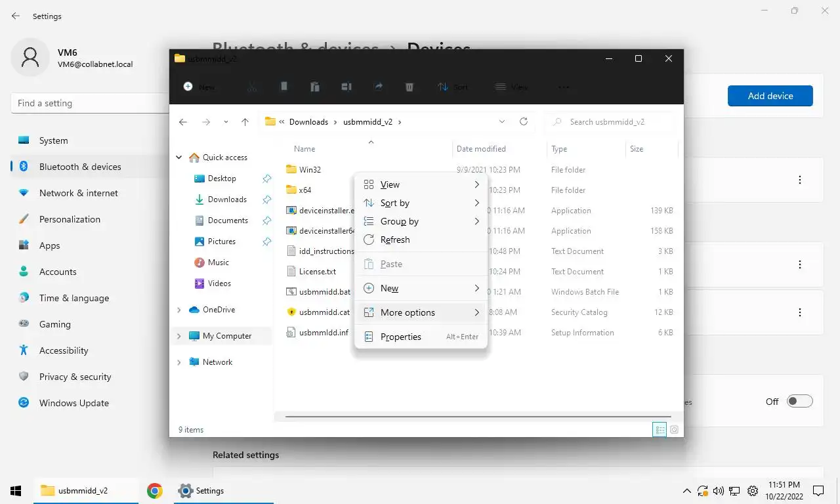This screenshot has width=840, height=504.
Task: Choose Refresh from the context menu
Action: pyautogui.click(x=421, y=240)
